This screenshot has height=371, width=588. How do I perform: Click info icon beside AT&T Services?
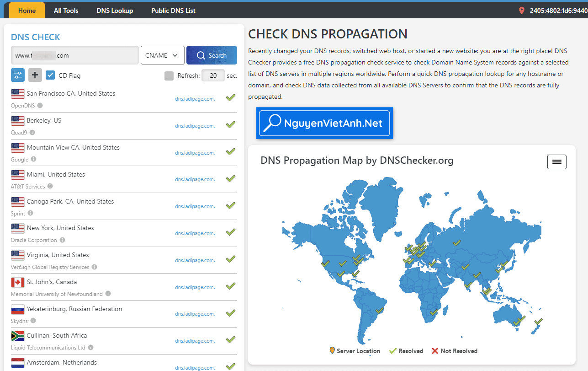(x=50, y=186)
